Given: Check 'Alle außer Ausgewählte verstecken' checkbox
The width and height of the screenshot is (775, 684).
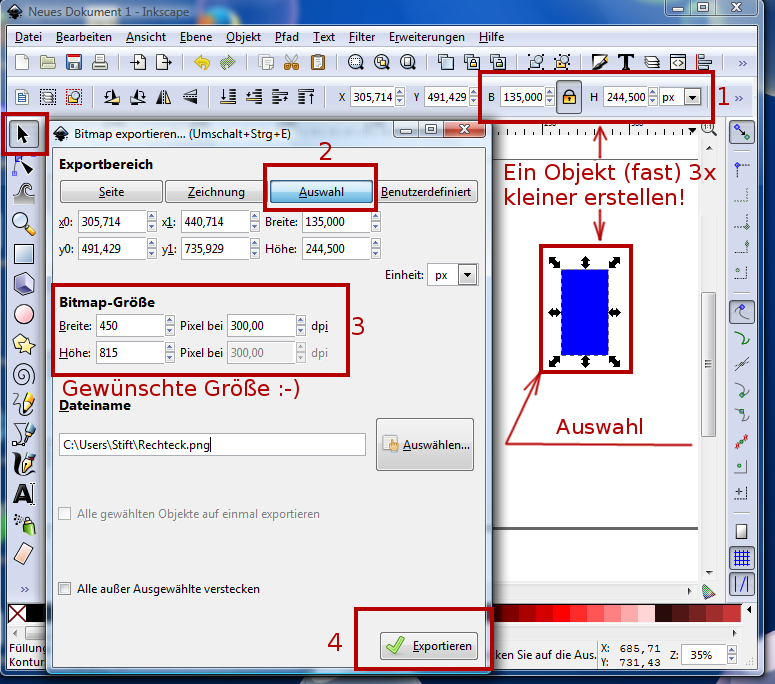Looking at the screenshot, I should 64,589.
